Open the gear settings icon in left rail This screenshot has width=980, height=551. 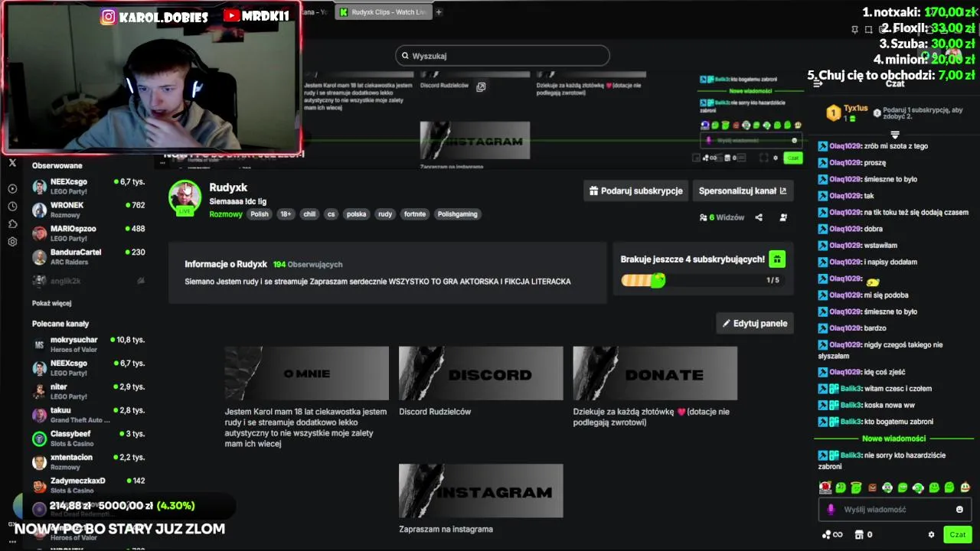point(12,241)
